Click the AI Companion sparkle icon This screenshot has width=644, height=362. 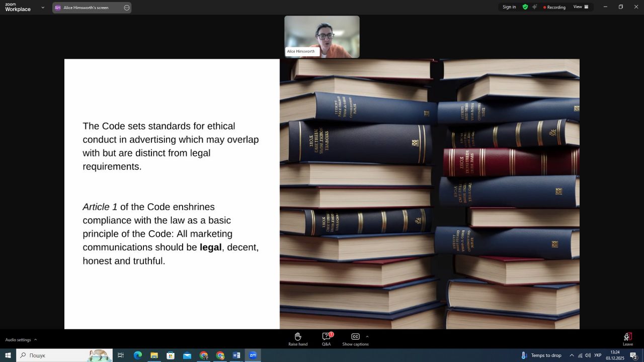pyautogui.click(x=534, y=7)
